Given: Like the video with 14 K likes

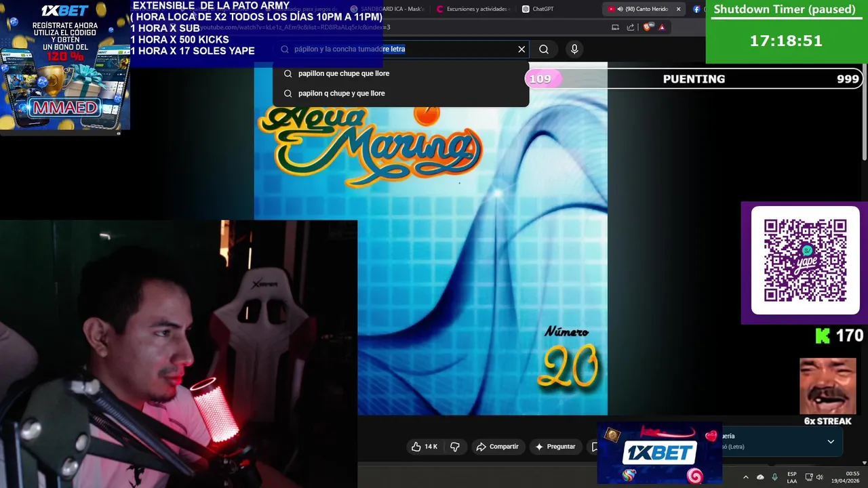Looking at the screenshot, I should [x=425, y=447].
